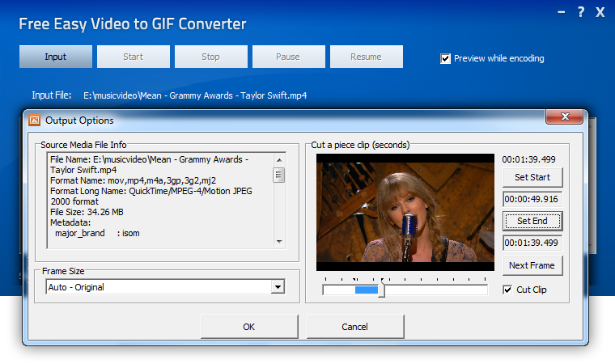Minimize the converter main window
The height and width of the screenshot is (364, 615).
coord(562,12)
